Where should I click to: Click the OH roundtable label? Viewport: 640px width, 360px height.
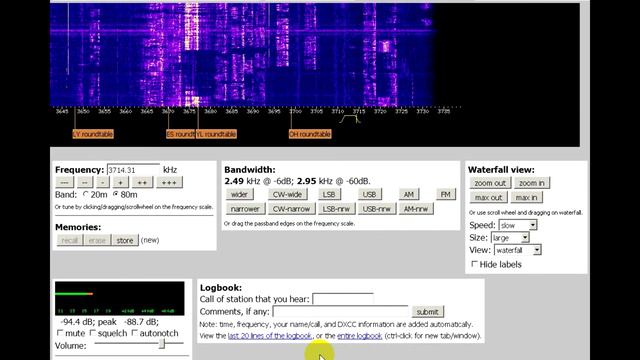[310, 134]
